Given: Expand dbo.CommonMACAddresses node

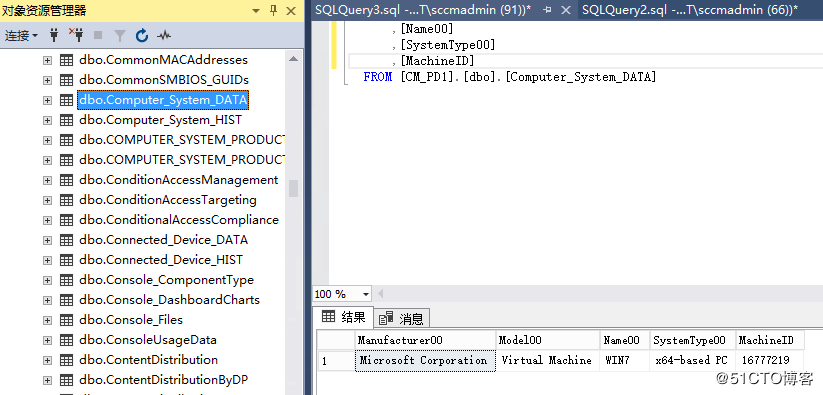Looking at the screenshot, I should (x=47, y=60).
